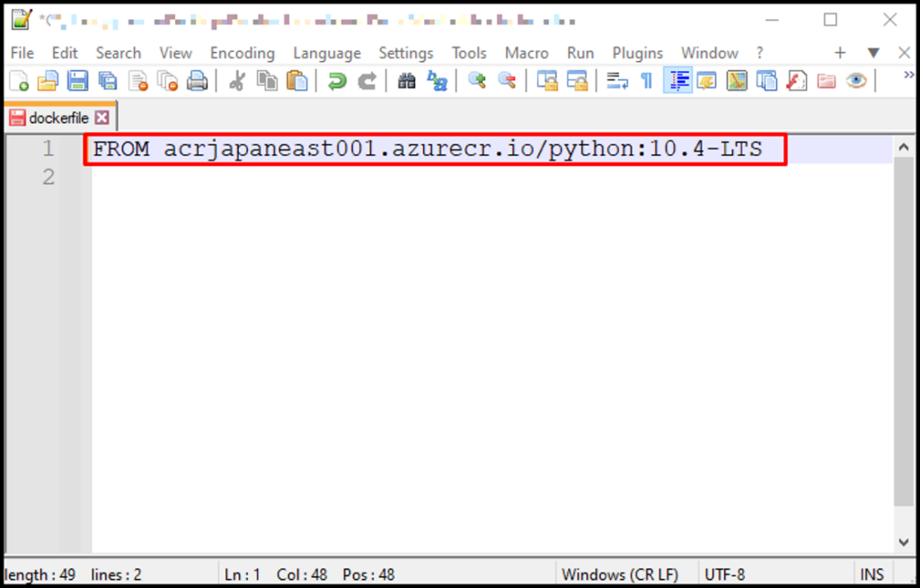Screen dimensions: 920x588
Task: Select the dockerfile tab
Action: [x=58, y=118]
